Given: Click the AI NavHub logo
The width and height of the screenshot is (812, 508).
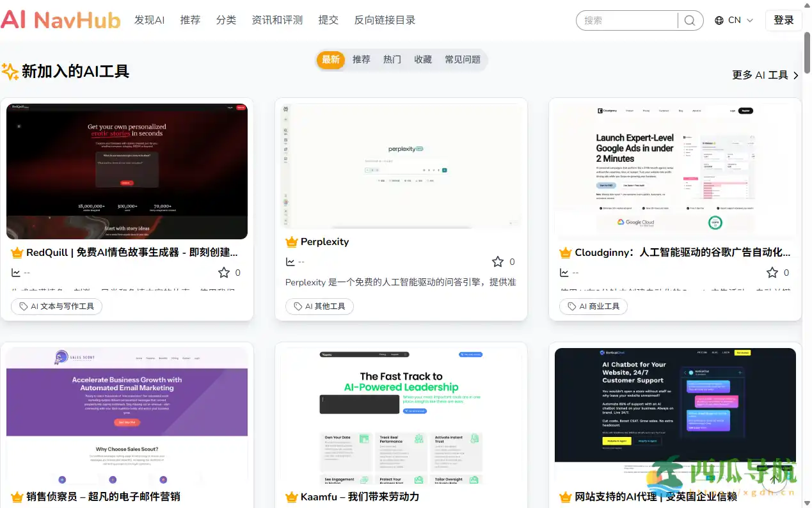Looking at the screenshot, I should point(61,20).
